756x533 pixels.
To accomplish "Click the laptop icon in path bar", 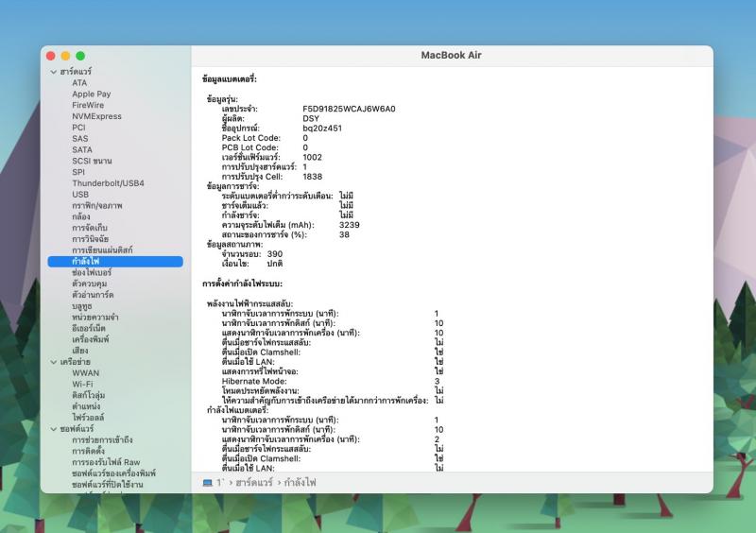I will [x=207, y=483].
